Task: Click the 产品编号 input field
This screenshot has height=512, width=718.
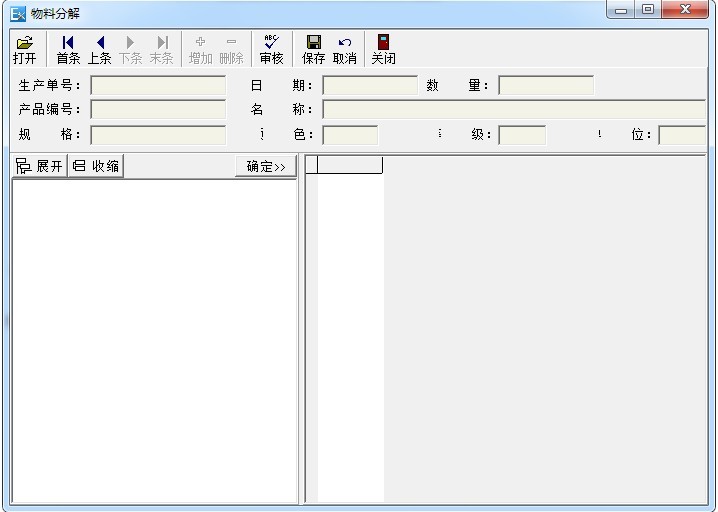Action: click(158, 109)
